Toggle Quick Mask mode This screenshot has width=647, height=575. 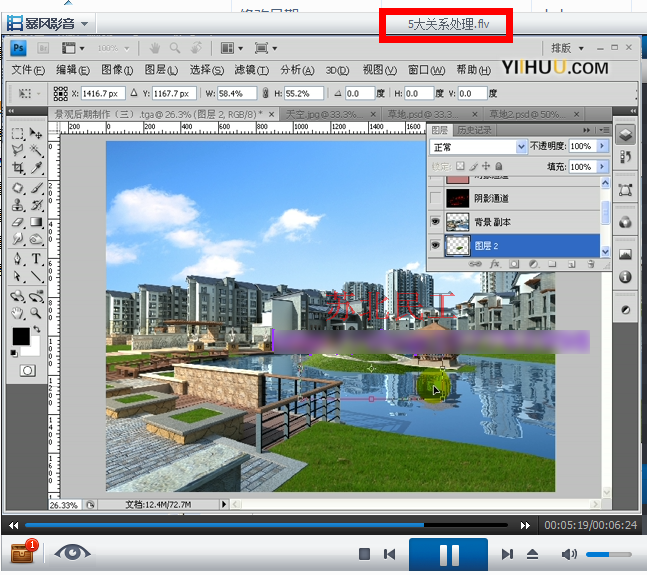pyautogui.click(x=28, y=370)
